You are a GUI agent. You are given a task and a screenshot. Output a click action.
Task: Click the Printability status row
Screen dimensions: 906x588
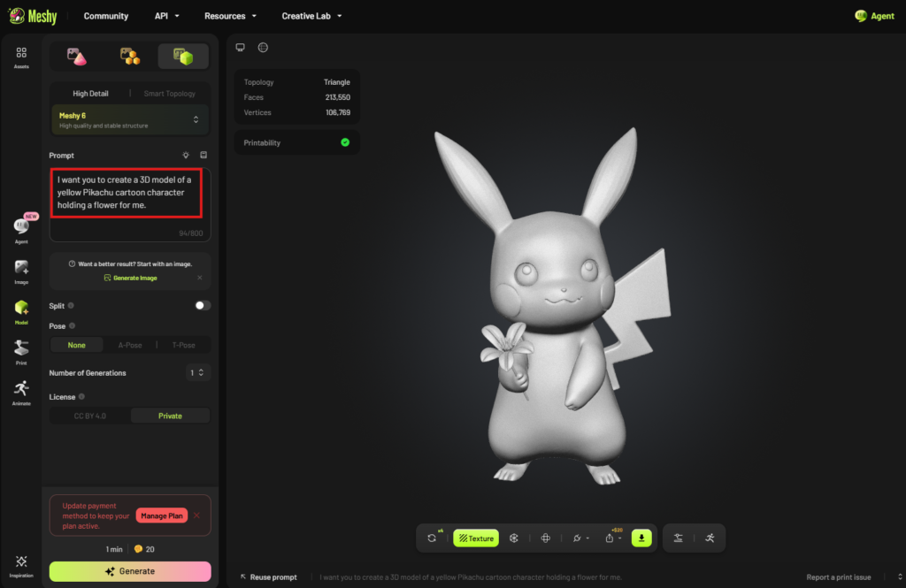[x=296, y=142]
